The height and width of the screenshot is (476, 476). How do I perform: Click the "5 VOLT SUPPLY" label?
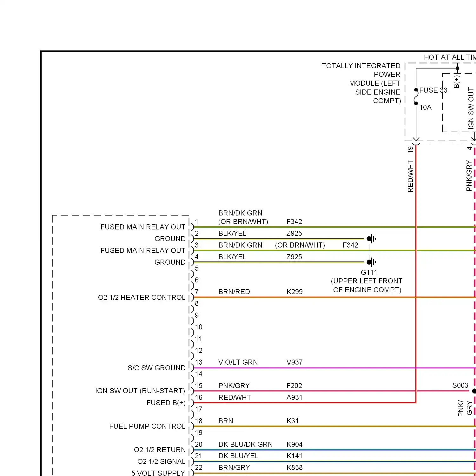click(x=158, y=473)
